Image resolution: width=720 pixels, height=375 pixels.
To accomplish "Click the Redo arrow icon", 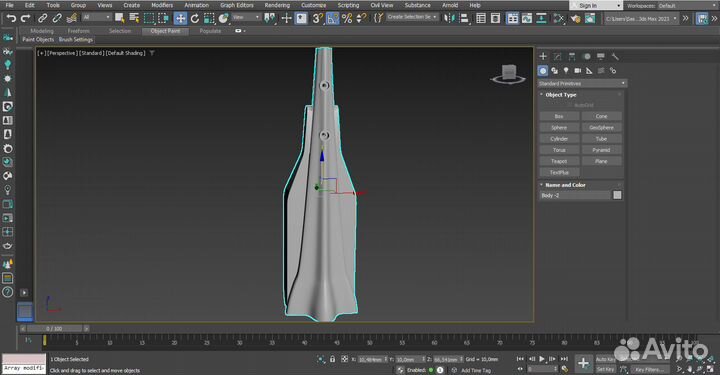I will 26,18.
